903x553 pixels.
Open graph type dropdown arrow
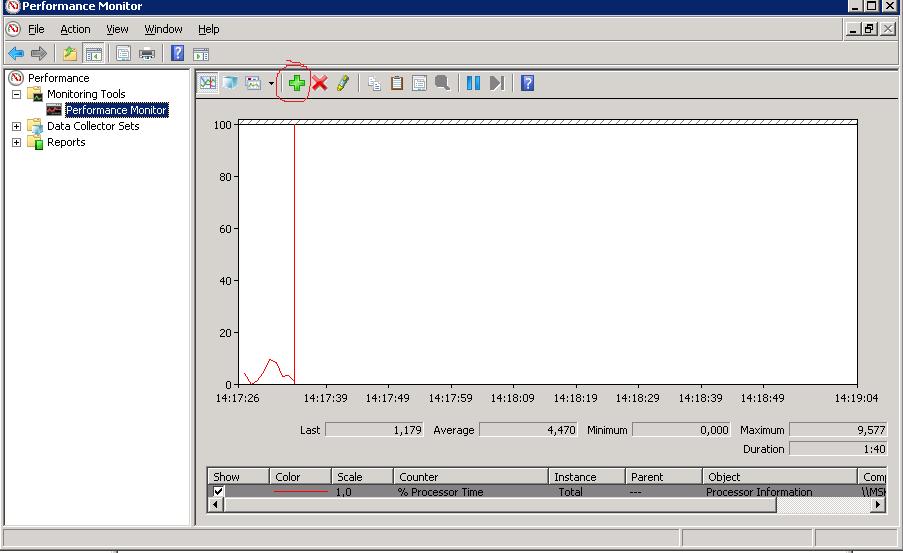click(271, 84)
